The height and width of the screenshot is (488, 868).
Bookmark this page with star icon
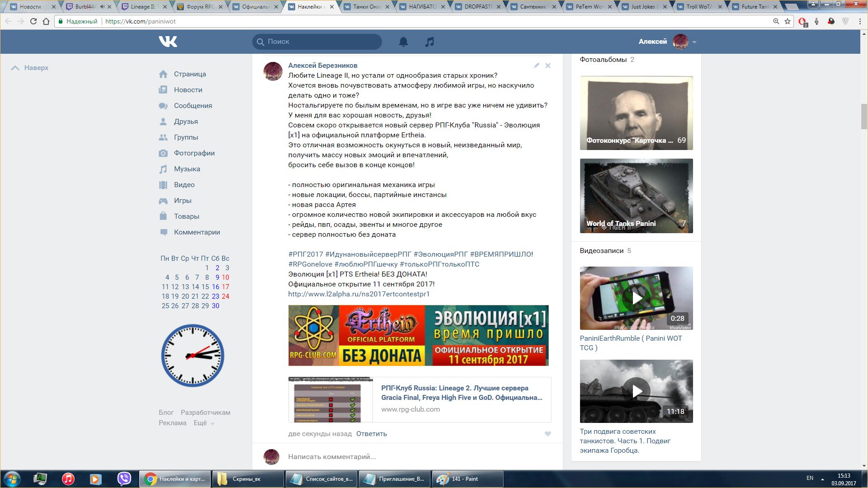point(788,21)
